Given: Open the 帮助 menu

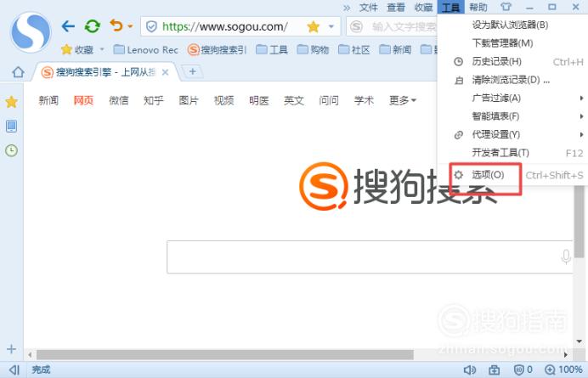Looking at the screenshot, I should tap(478, 8).
